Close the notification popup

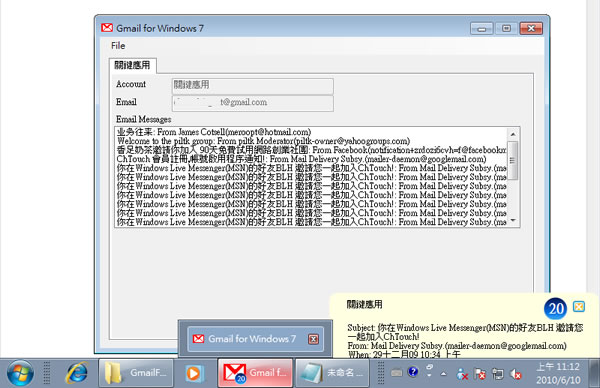[x=579, y=306]
